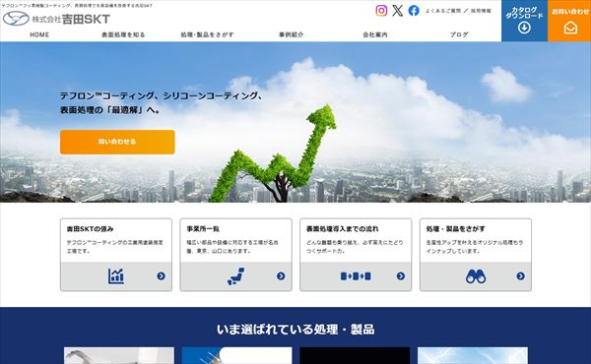Click the third product thumbnail with dark image
The image size is (591, 364).
click(x=355, y=355)
